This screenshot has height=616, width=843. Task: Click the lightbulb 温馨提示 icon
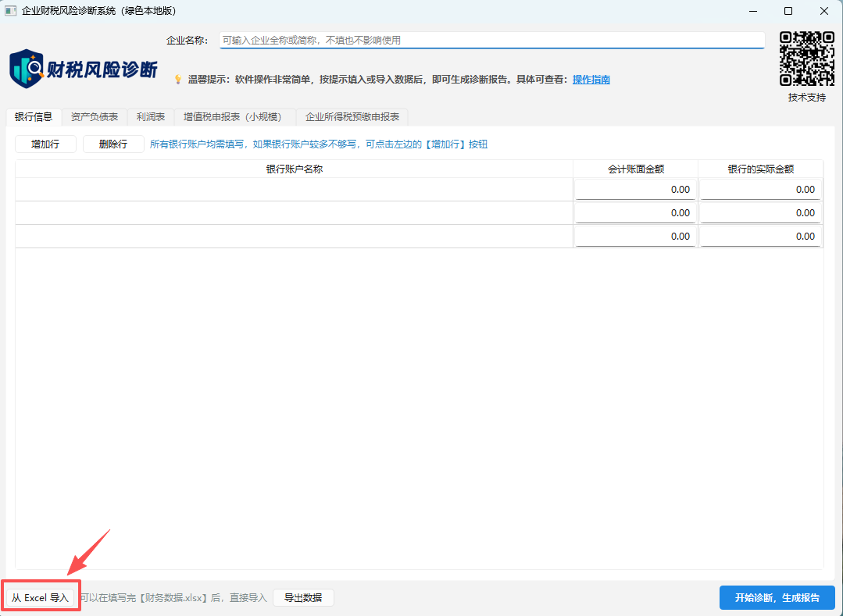(x=178, y=80)
